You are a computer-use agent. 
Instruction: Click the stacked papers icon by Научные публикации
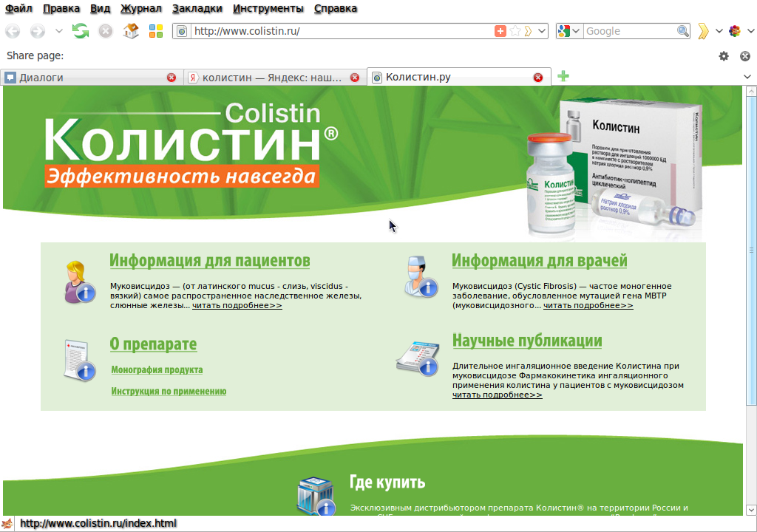click(x=418, y=358)
